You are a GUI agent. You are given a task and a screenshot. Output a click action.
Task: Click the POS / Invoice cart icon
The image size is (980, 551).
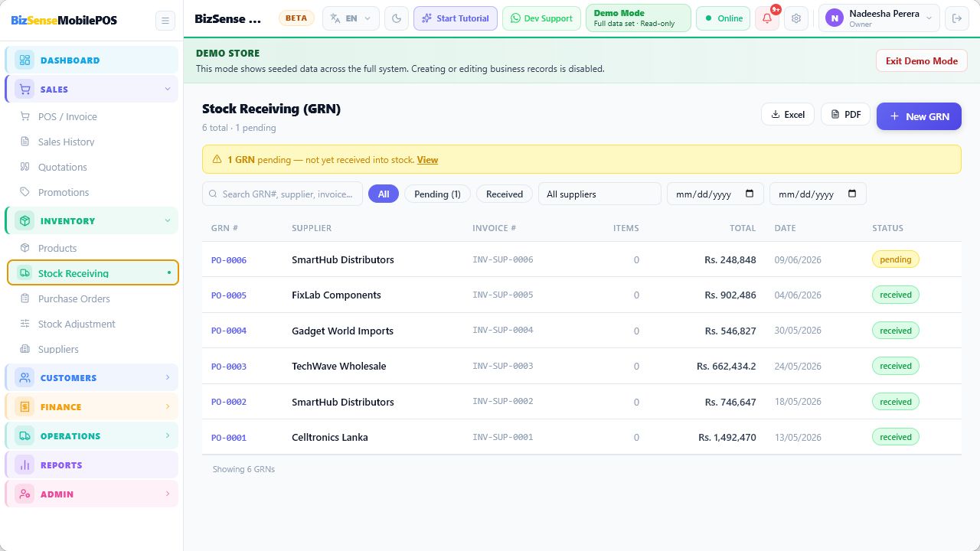pos(24,116)
